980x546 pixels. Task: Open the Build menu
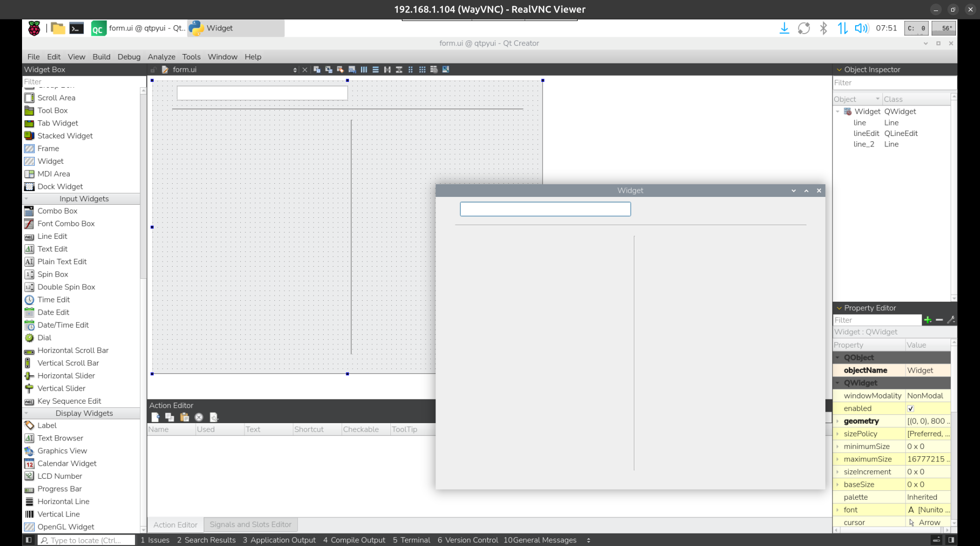click(x=101, y=57)
